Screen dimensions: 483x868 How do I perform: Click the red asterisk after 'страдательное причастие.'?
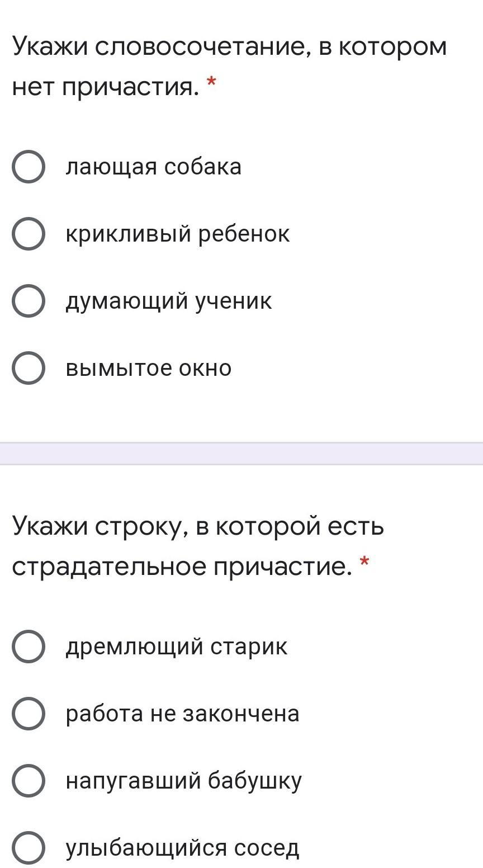pyautogui.click(x=365, y=563)
